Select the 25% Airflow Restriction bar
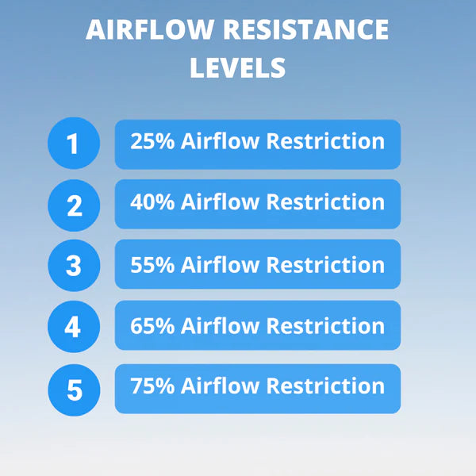The image size is (476, 476). [257, 144]
